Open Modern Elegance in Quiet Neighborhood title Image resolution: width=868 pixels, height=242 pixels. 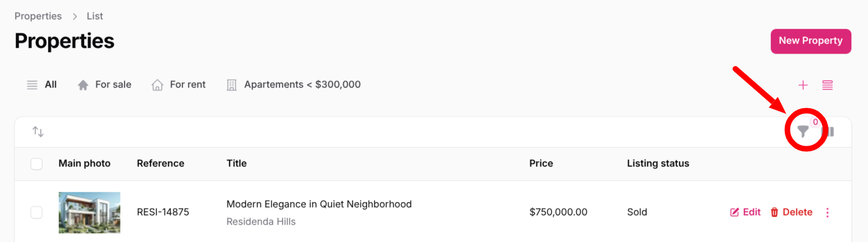click(x=319, y=204)
